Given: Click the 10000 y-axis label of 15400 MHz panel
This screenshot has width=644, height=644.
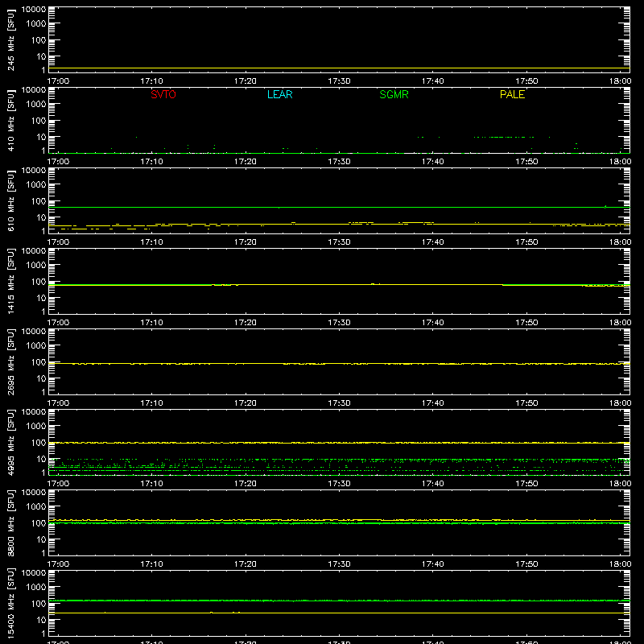Looking at the screenshot, I should 34,573.
